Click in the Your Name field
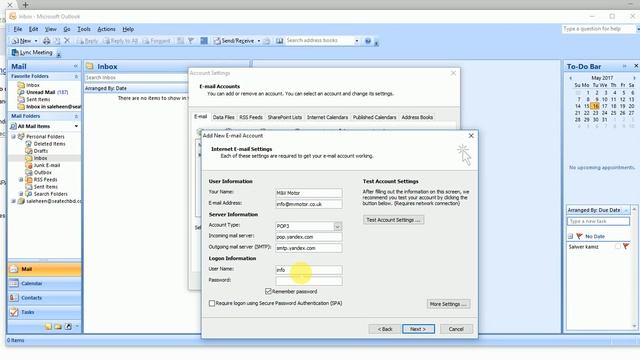Viewport: 640px width, 360px height. pos(309,193)
